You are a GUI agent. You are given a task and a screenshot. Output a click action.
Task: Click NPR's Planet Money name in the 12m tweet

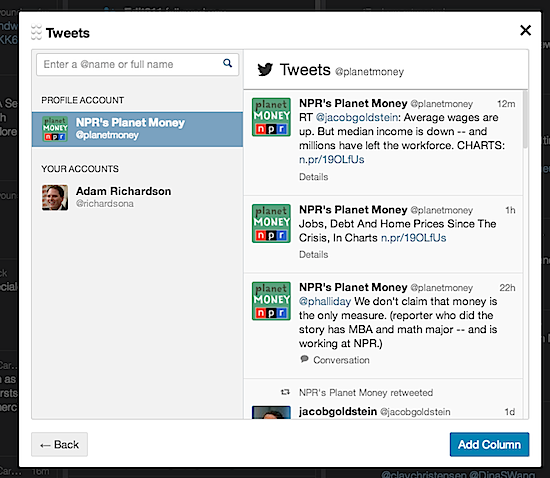click(353, 103)
